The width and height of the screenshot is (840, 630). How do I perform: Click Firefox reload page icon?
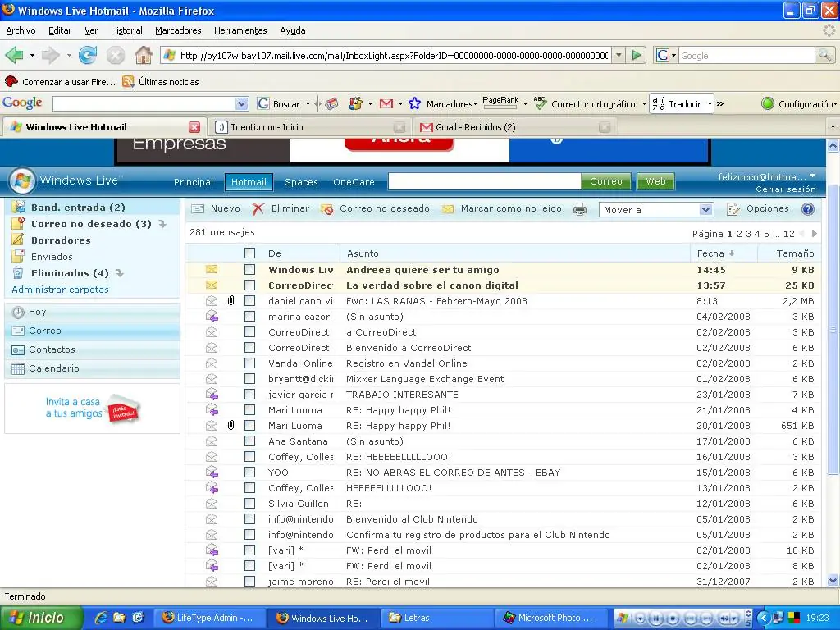88,56
